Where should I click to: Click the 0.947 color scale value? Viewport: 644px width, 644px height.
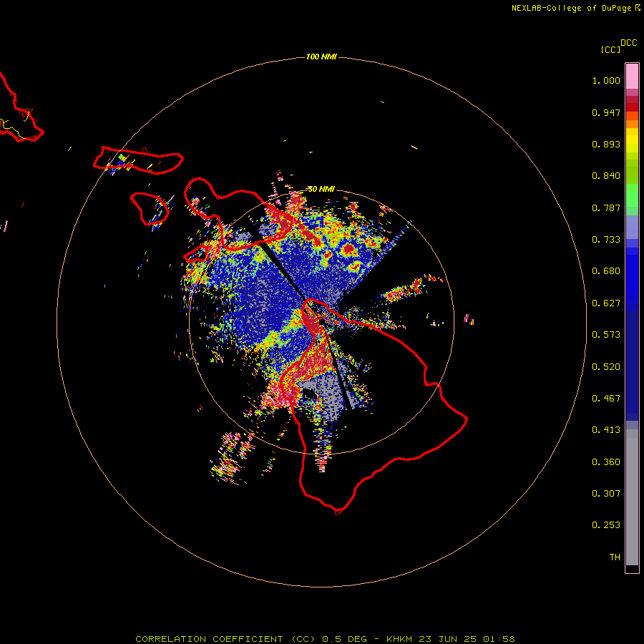coord(606,112)
